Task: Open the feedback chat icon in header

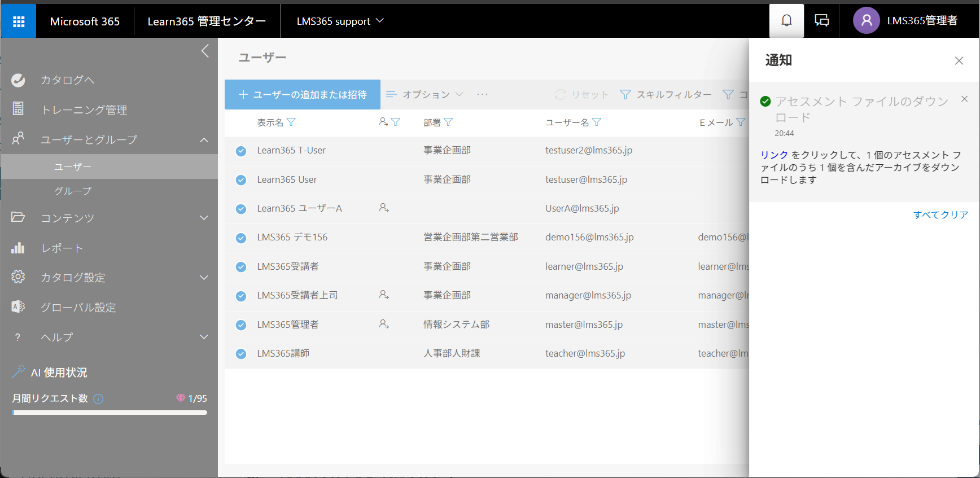Action: pos(821,21)
